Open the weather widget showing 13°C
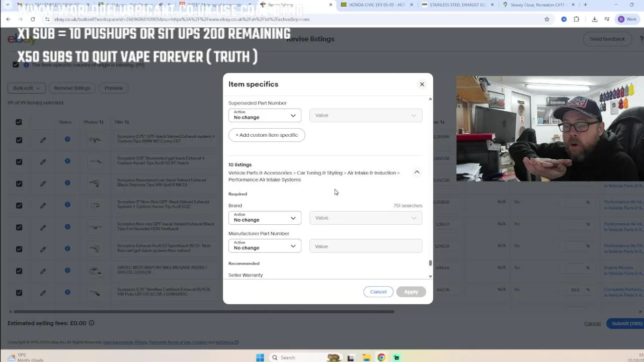 coord(25,357)
